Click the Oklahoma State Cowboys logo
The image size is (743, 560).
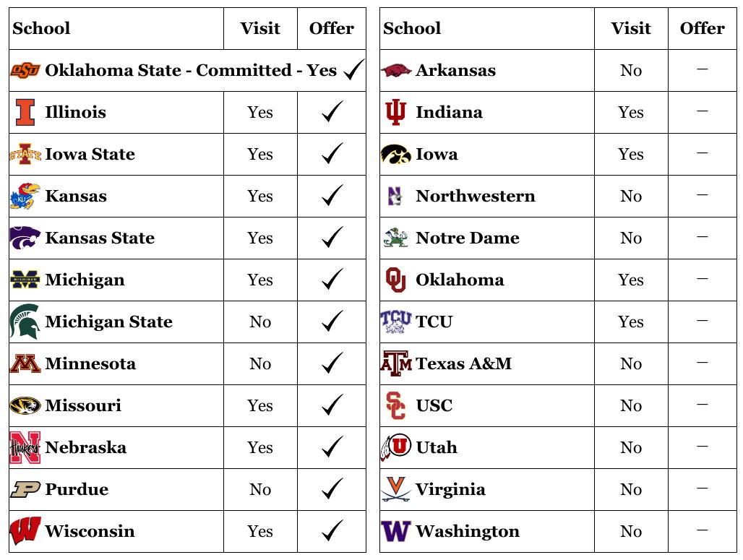click(25, 70)
